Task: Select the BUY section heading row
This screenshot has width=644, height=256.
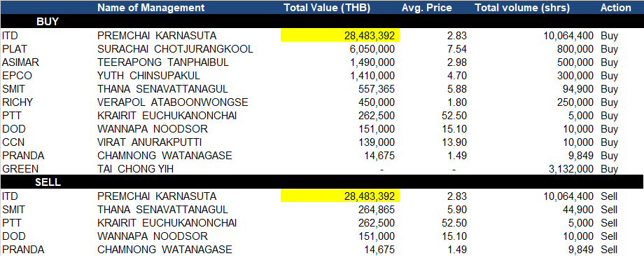Action: pos(322,22)
